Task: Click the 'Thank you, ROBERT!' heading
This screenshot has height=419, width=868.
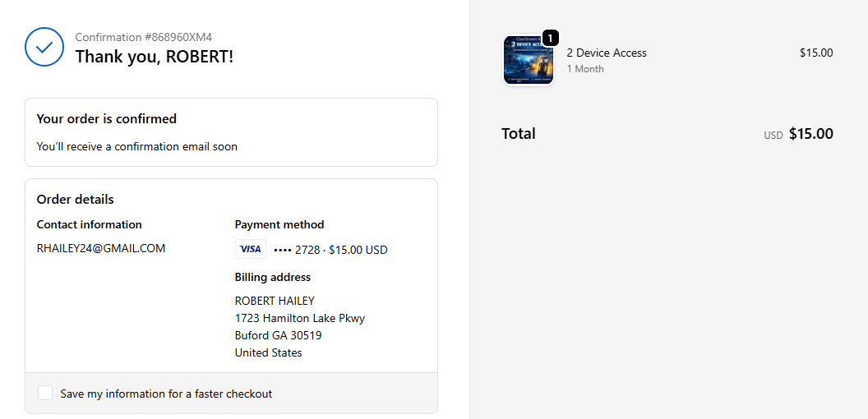Action: pyautogui.click(x=155, y=57)
